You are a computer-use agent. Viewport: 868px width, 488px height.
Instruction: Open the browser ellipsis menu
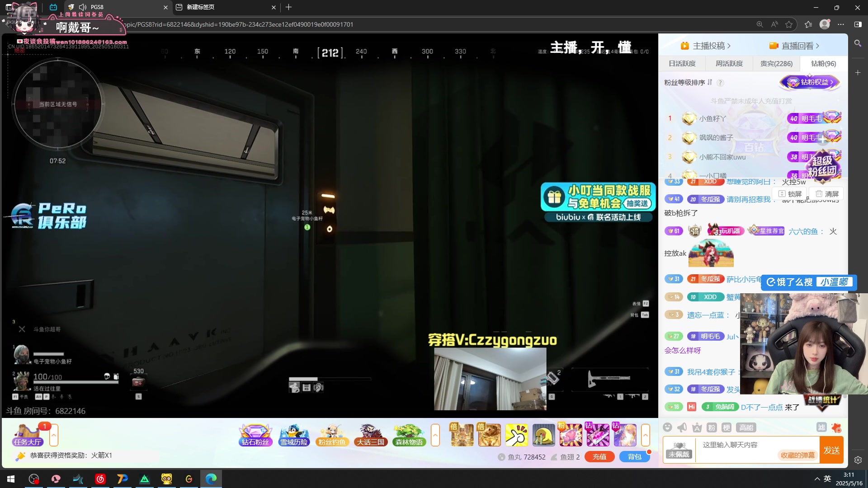[841, 24]
